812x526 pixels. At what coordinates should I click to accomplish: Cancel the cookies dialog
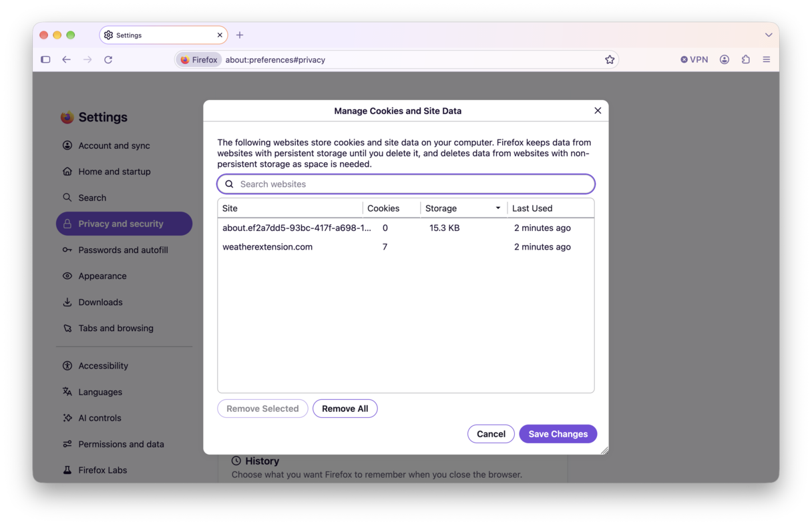491,434
